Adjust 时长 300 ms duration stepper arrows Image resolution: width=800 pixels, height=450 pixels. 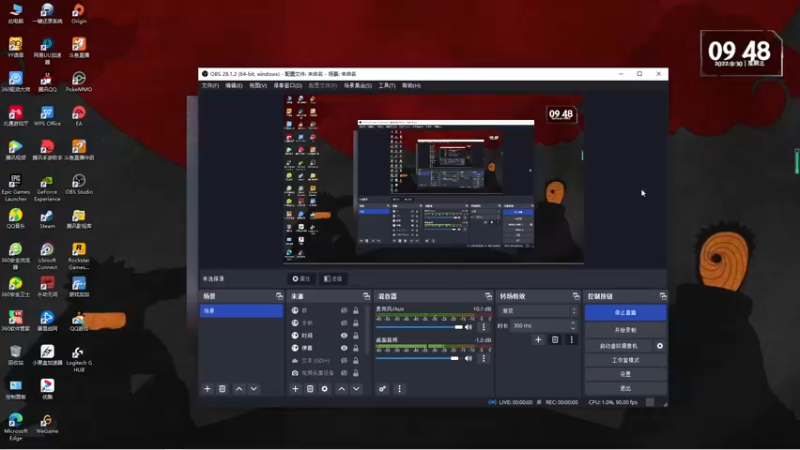tap(573, 325)
